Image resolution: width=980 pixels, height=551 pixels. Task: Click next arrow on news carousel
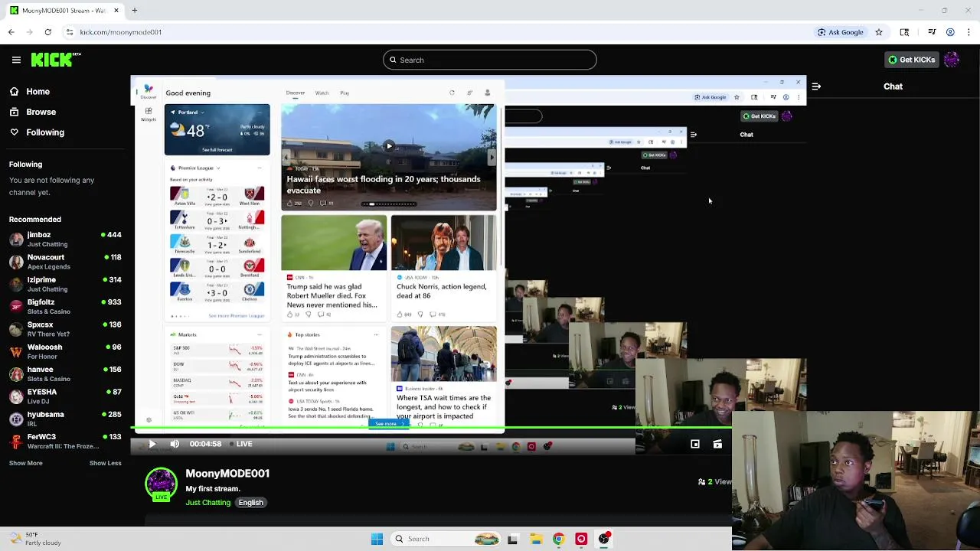[x=492, y=158]
